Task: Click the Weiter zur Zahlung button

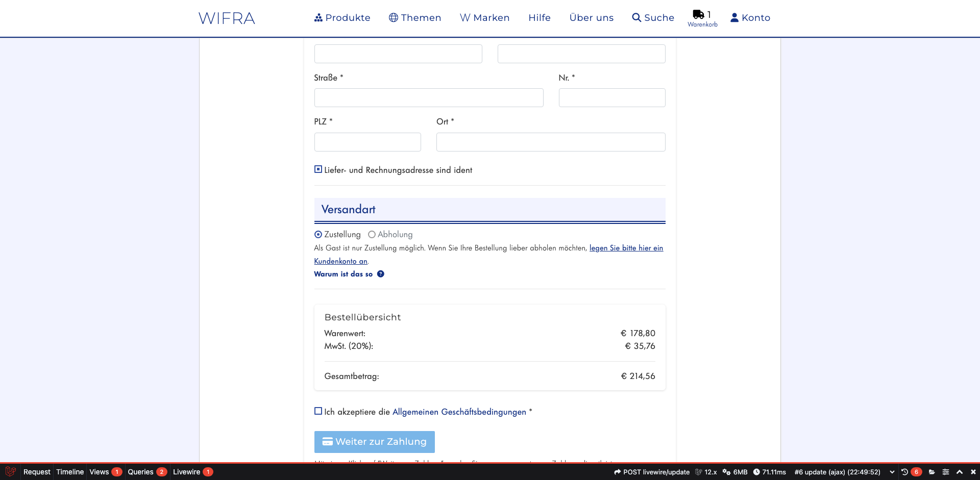Action: coord(374,442)
